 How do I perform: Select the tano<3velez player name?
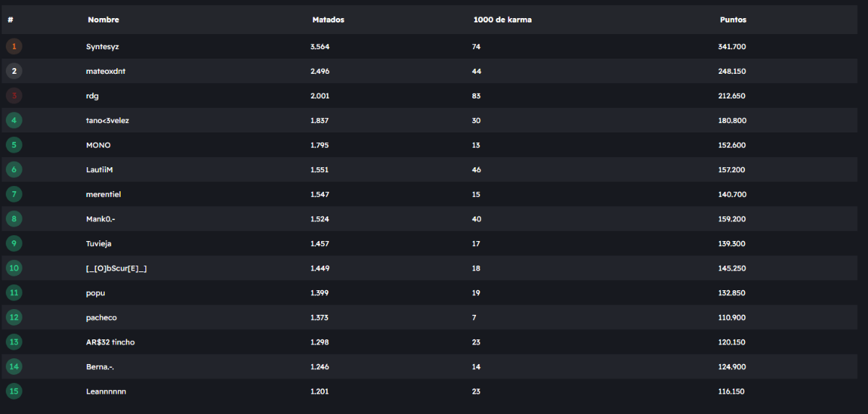[107, 120]
